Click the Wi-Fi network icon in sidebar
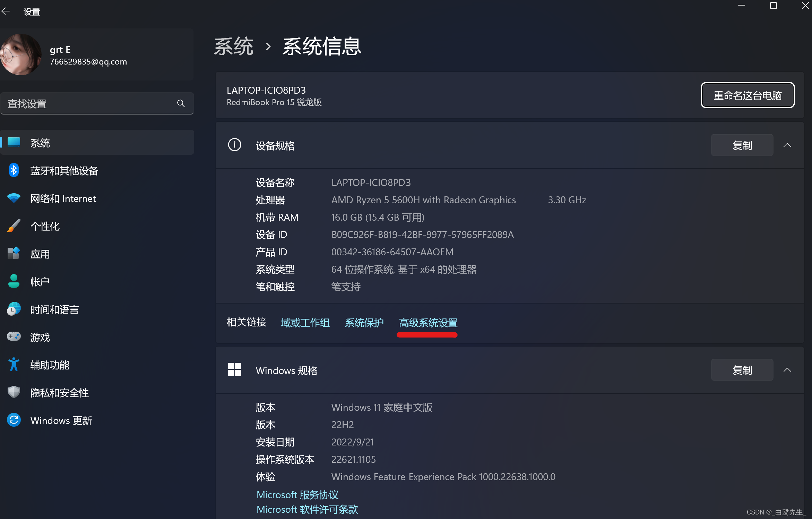Viewport: 812px width, 519px height. [14, 198]
